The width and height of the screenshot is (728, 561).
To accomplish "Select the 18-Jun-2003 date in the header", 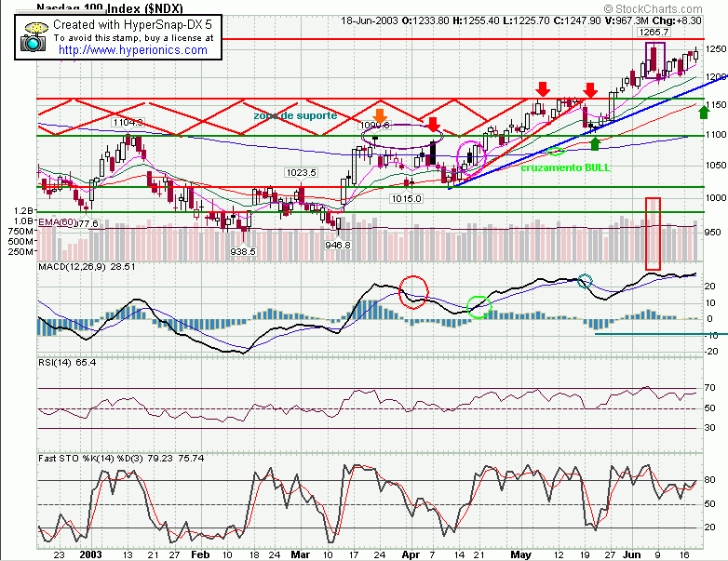I will coord(370,20).
